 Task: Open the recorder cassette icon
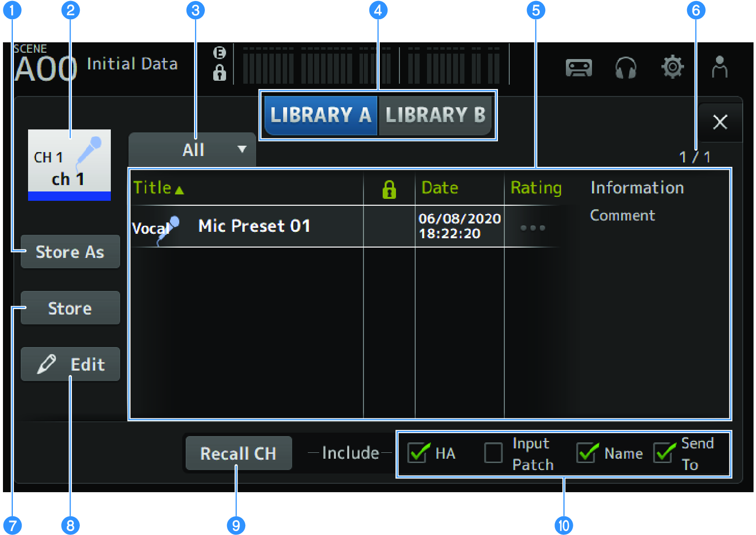pyautogui.click(x=579, y=68)
